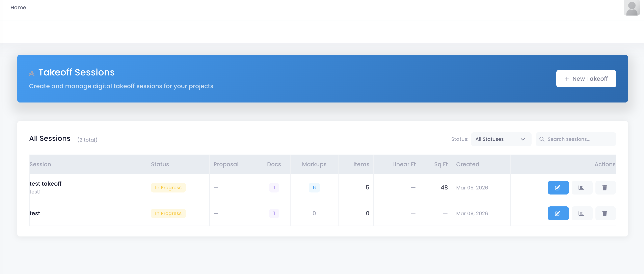Open the test session name

(35, 213)
